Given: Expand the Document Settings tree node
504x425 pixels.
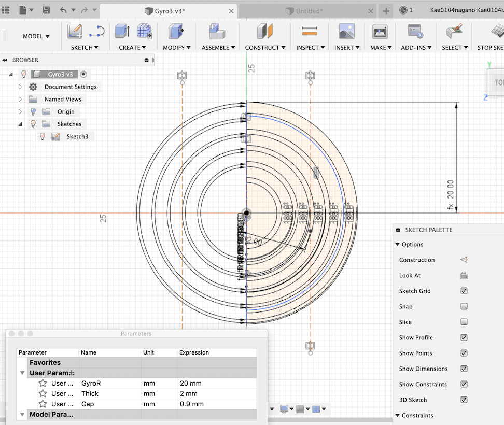Looking at the screenshot, I should click(20, 87).
